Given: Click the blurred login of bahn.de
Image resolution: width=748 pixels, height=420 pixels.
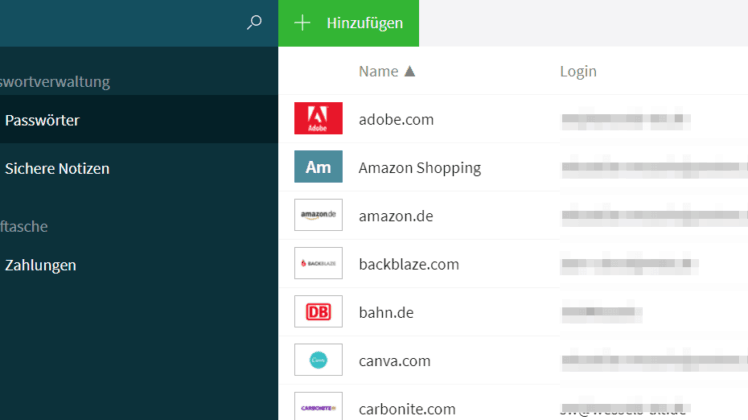Looking at the screenshot, I should [602, 312].
